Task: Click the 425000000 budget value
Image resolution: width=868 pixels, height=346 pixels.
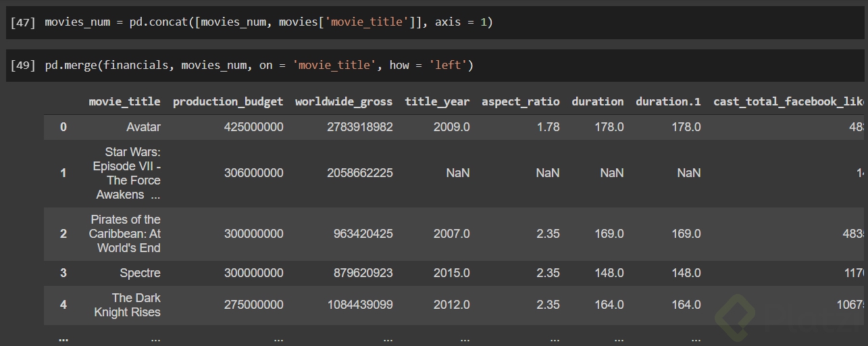Action: pyautogui.click(x=254, y=127)
